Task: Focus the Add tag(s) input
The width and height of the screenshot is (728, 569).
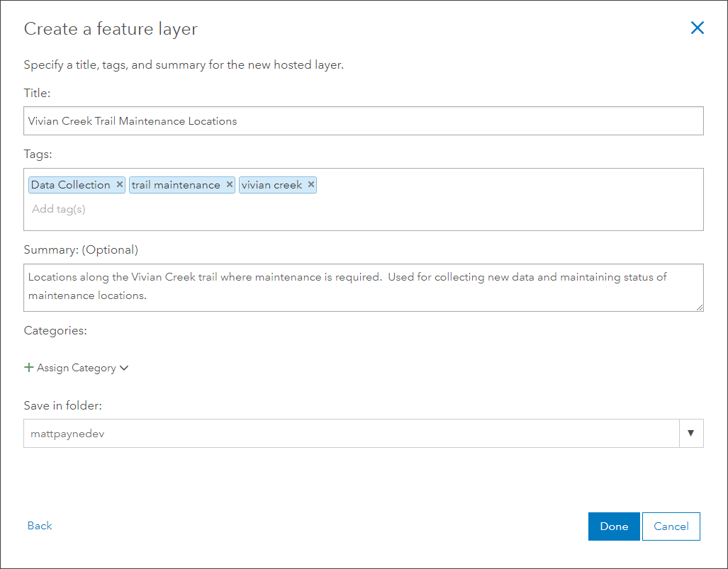Action: (x=142, y=209)
